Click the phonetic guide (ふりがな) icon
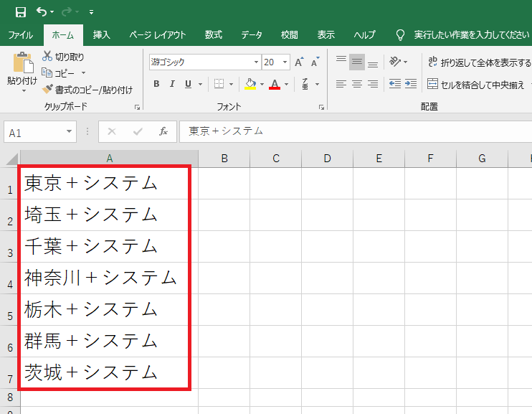Image resolution: width=532 pixels, height=414 pixels. (x=305, y=84)
